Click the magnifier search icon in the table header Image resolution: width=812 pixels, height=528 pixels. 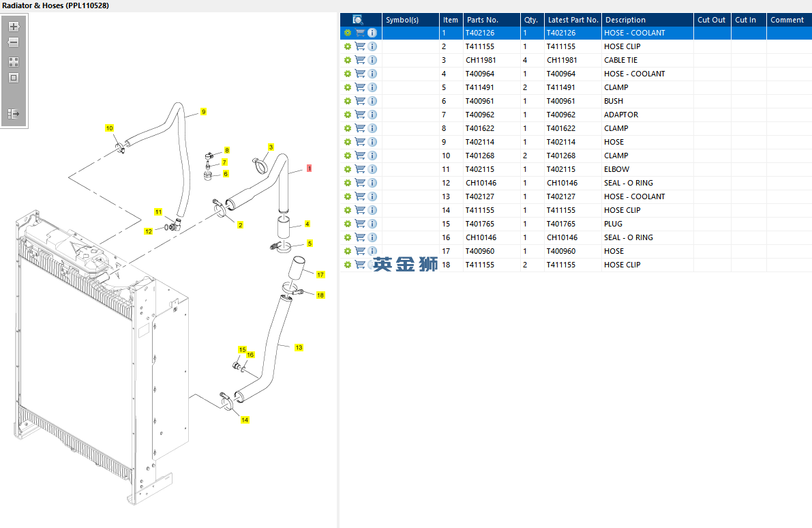[x=358, y=20]
